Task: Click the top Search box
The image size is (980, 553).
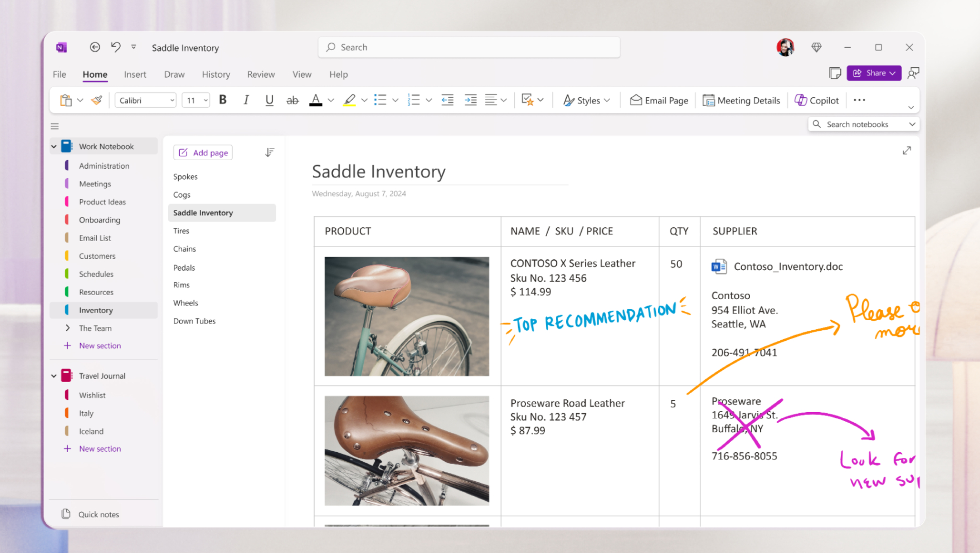Action: (469, 48)
